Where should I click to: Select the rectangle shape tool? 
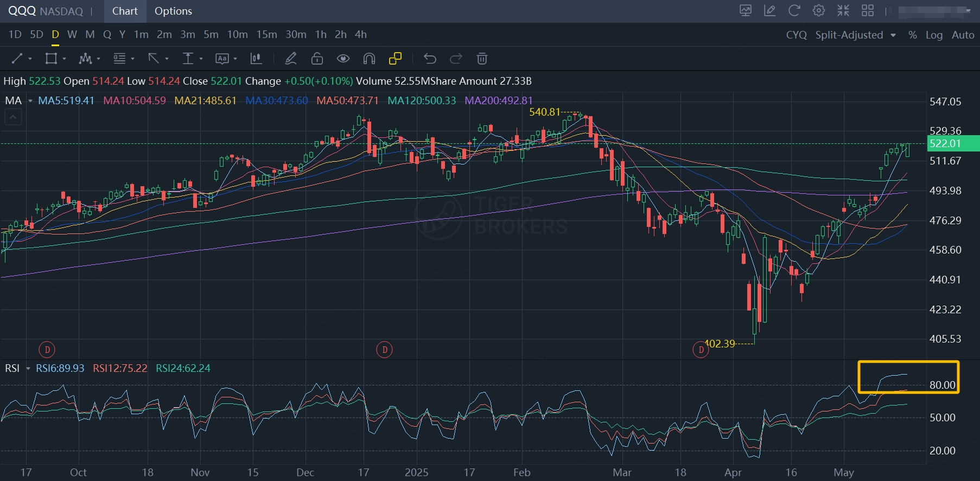coord(51,59)
